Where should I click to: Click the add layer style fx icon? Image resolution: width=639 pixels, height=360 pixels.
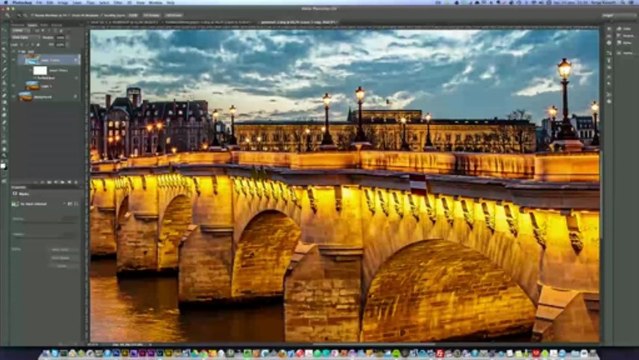(42, 182)
